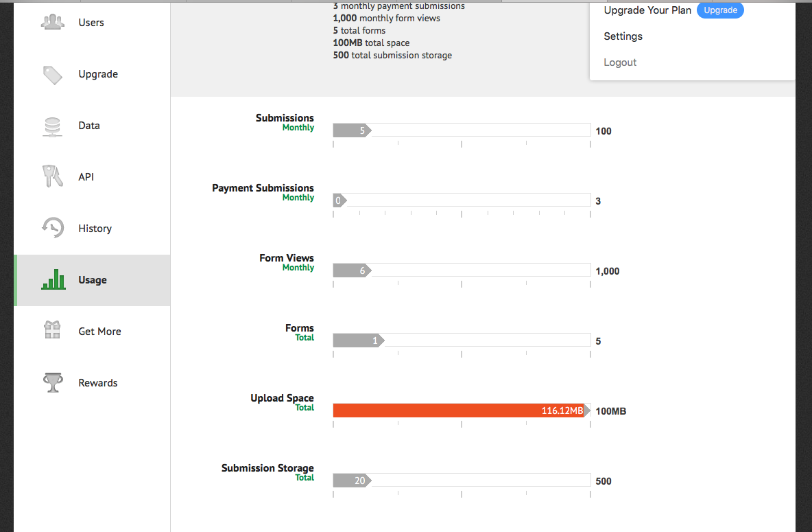
Task: Click the 116.12MB upload usage value
Action: 562,410
